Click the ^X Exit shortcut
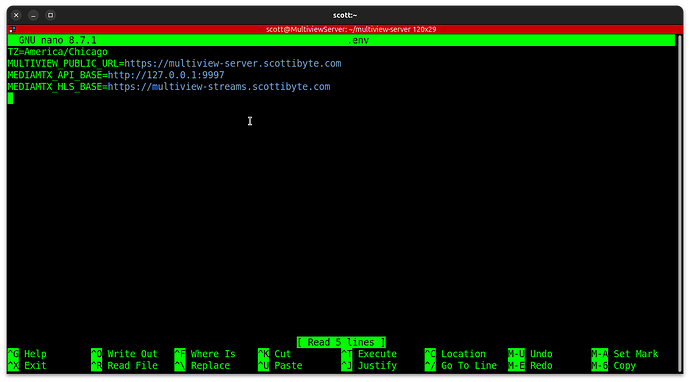This screenshot has height=382, width=690. coord(27,366)
